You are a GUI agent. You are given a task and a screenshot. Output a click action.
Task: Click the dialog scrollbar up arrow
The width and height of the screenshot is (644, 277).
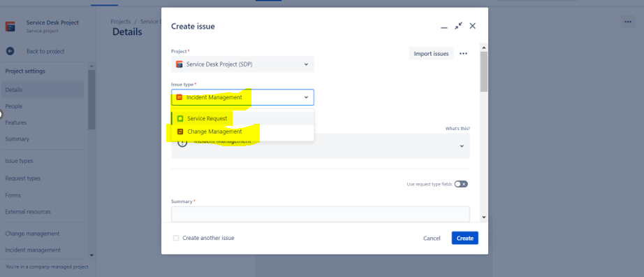click(x=484, y=47)
